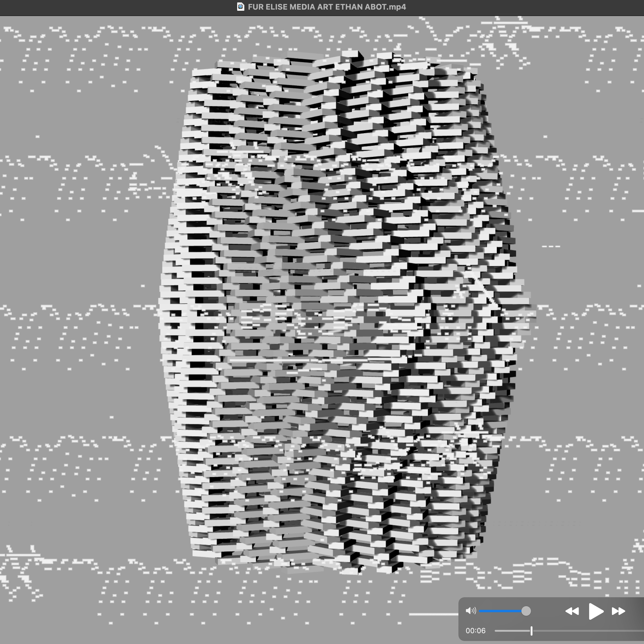Click the FUR ELISE MEDIA ART ETHAN ABOT.mp4 title
The image size is (644, 644).
click(327, 7)
